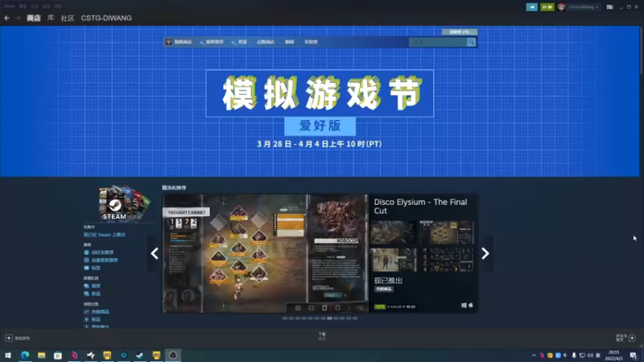This screenshot has height=362, width=644.
Task: Click the blue announcements megaphone icon
Action: point(531,7)
